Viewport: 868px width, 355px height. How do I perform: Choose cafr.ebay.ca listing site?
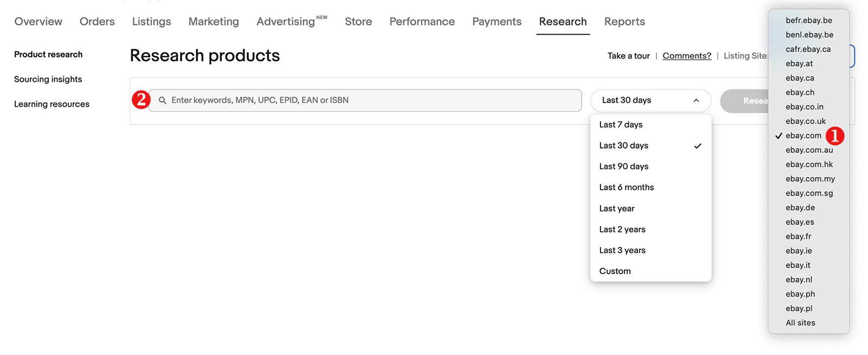point(809,49)
